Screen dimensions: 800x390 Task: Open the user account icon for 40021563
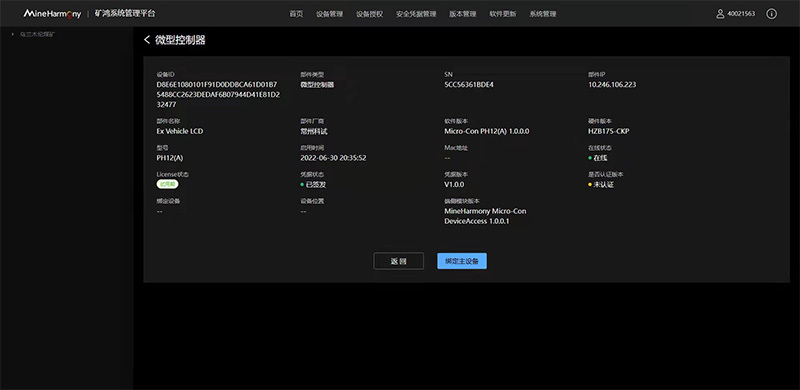click(720, 14)
